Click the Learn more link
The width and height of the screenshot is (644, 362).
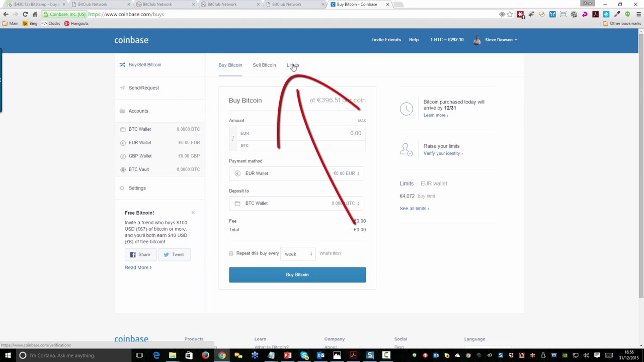[435, 115]
